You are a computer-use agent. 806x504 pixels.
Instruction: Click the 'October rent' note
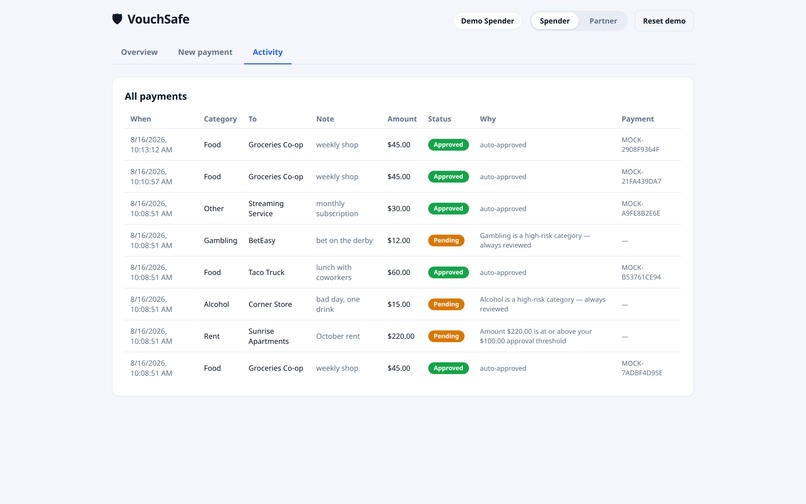[338, 336]
